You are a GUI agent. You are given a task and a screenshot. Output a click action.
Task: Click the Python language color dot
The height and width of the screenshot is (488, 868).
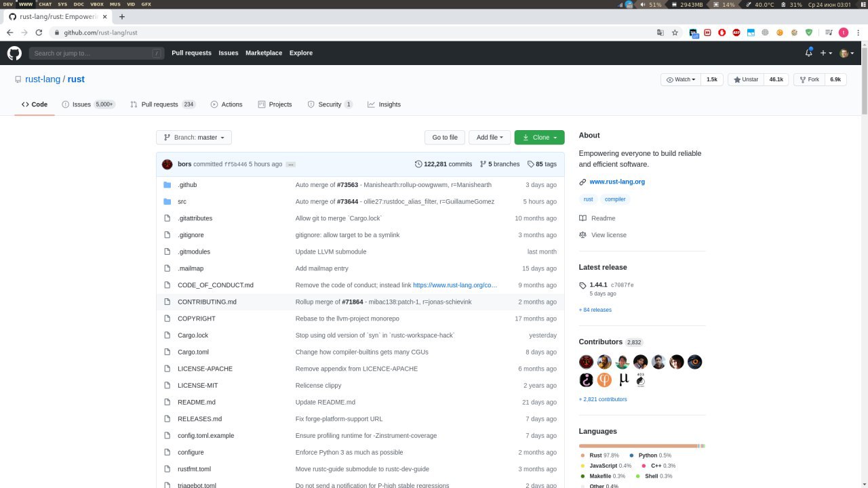(x=632, y=455)
